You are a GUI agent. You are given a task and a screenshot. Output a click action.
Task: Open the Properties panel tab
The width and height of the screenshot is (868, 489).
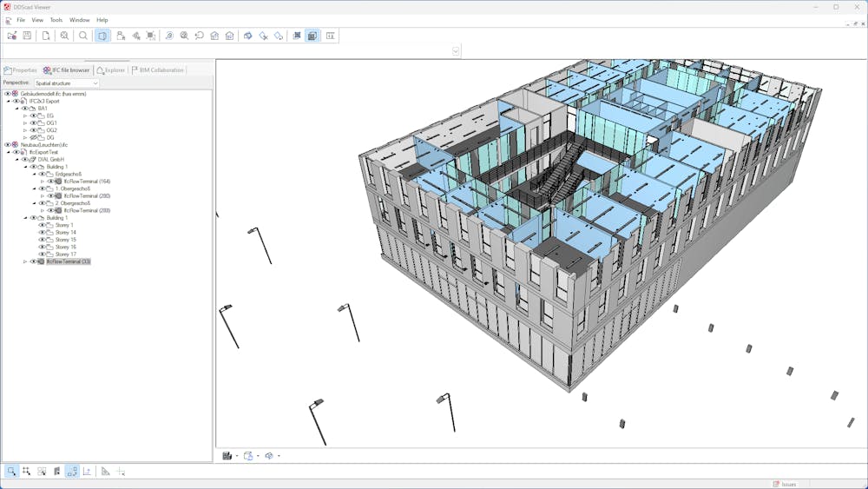(21, 70)
